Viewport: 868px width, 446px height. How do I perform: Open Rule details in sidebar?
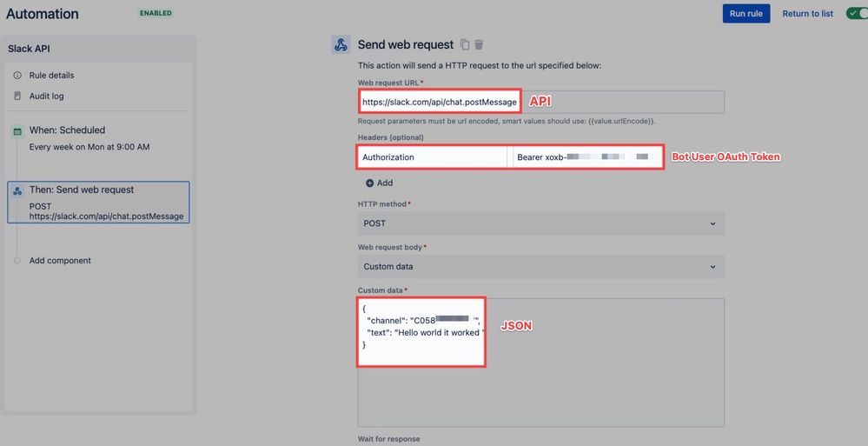[51, 76]
